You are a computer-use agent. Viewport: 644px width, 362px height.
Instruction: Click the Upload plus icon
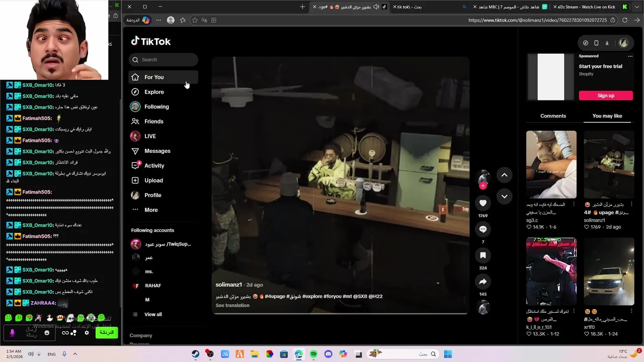pyautogui.click(x=135, y=180)
